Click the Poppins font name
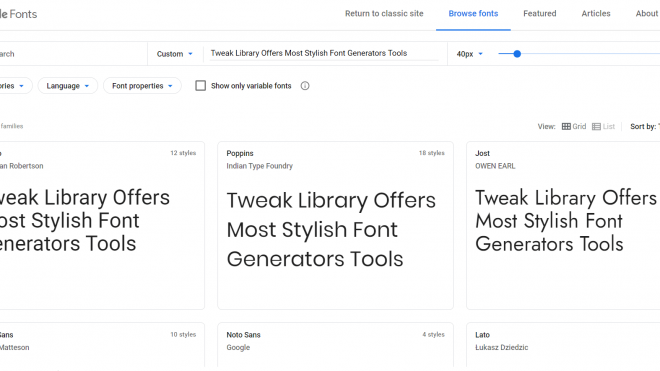Viewport: 660px width, 371px height. click(x=240, y=153)
